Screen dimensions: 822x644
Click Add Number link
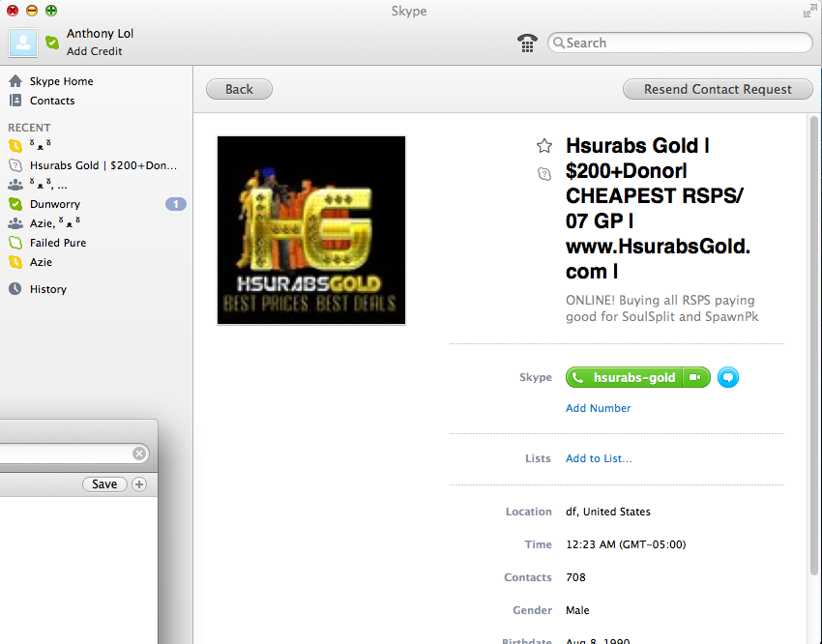599,408
